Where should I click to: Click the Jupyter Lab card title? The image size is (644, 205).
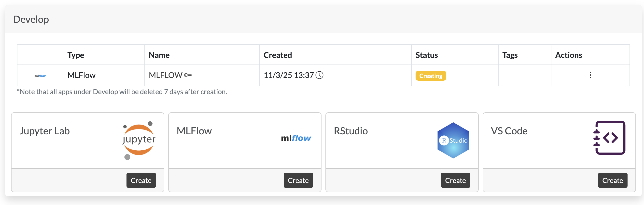coord(45,131)
